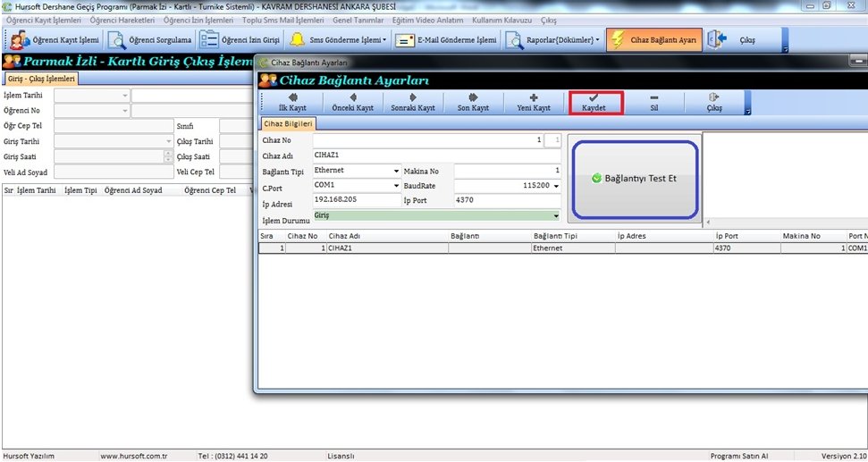868x462 pixels.
Task: Open Öğrenci Kayıt İşlemi toolbar icon
Action: (18, 40)
